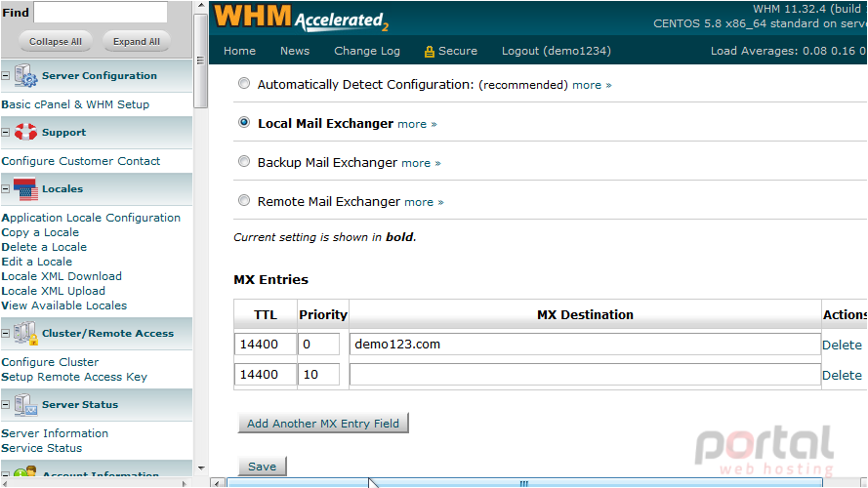This screenshot has width=868, height=488.
Task: Open Configure Cluster
Action: click(50, 362)
